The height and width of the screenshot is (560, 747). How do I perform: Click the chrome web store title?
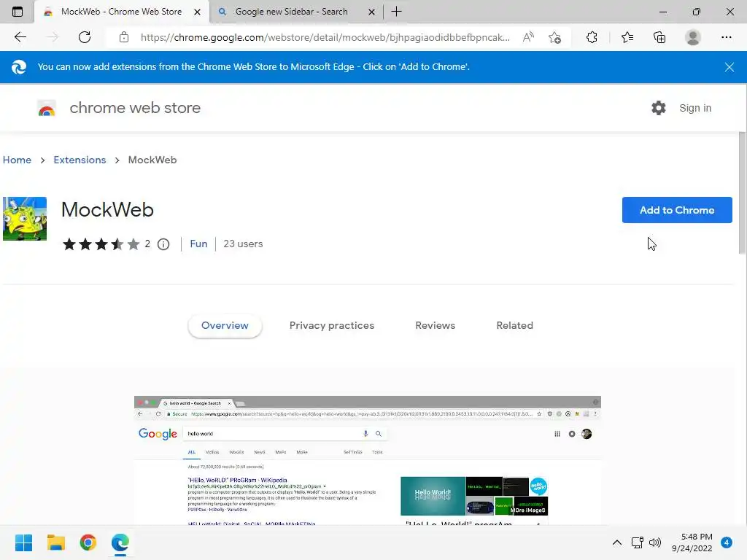point(135,108)
